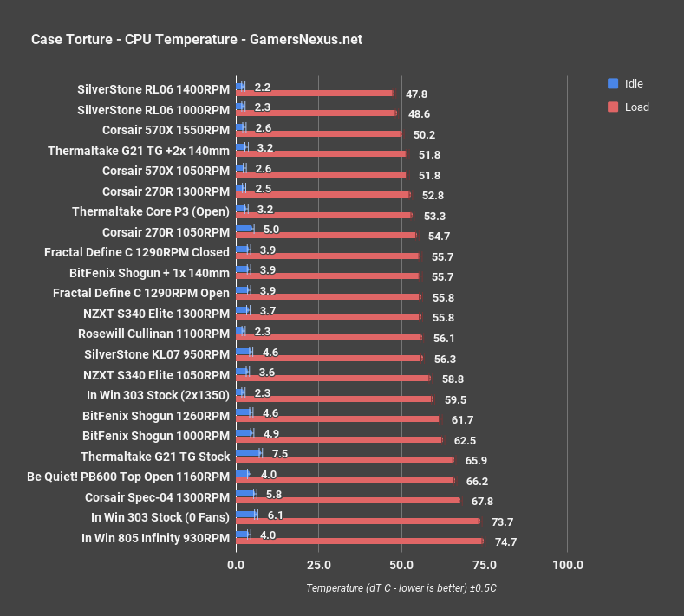684x616 pixels.
Task: Select the chart title text
Action: tap(197, 39)
